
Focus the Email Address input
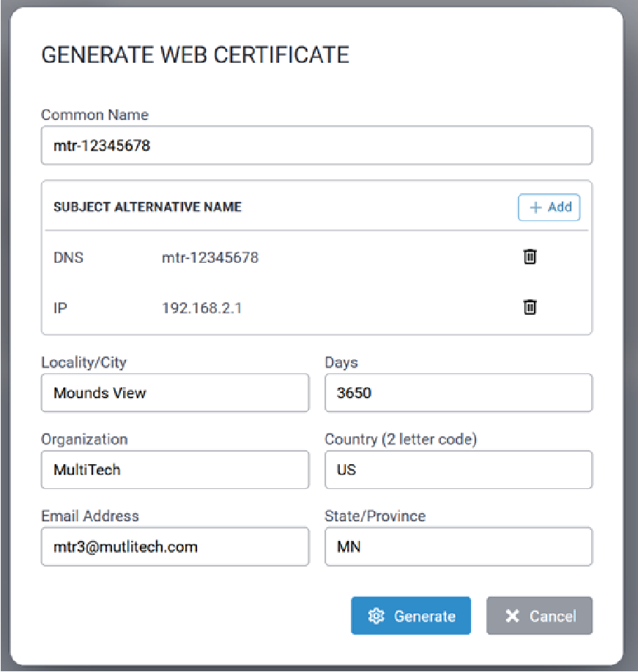pos(175,547)
